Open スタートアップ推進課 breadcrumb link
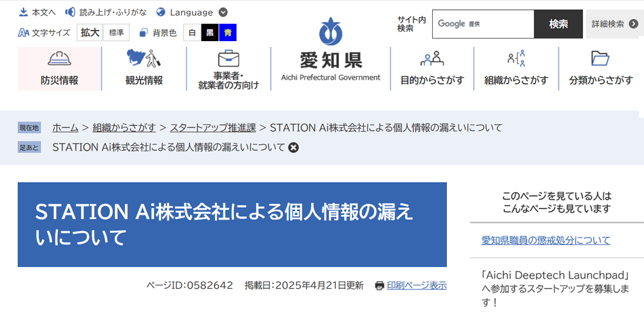This screenshot has height=312, width=644. point(213,128)
